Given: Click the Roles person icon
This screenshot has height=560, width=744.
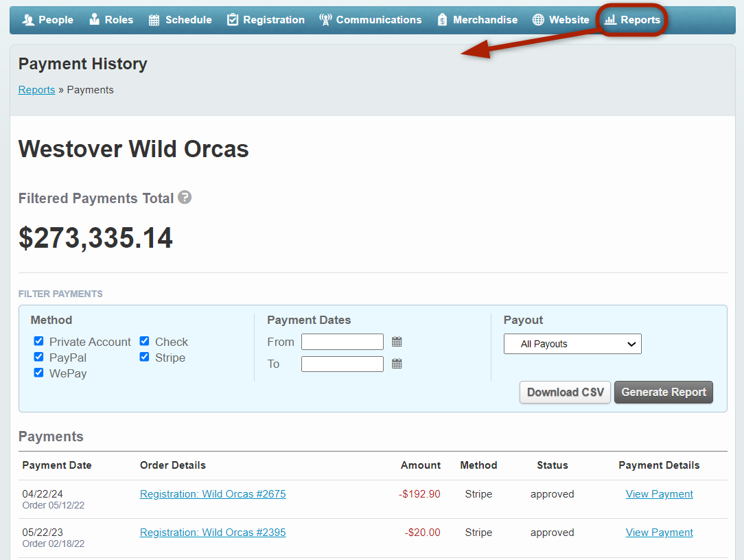Looking at the screenshot, I should coord(95,19).
